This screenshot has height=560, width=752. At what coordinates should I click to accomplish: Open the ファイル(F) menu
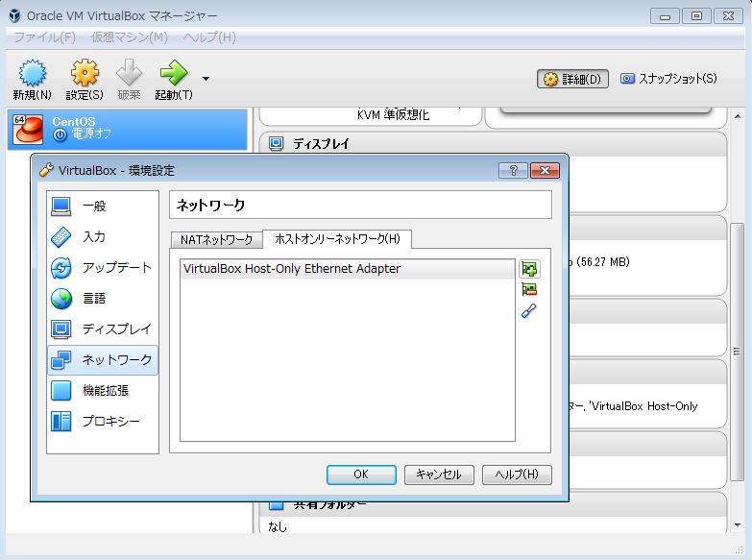pyautogui.click(x=44, y=37)
